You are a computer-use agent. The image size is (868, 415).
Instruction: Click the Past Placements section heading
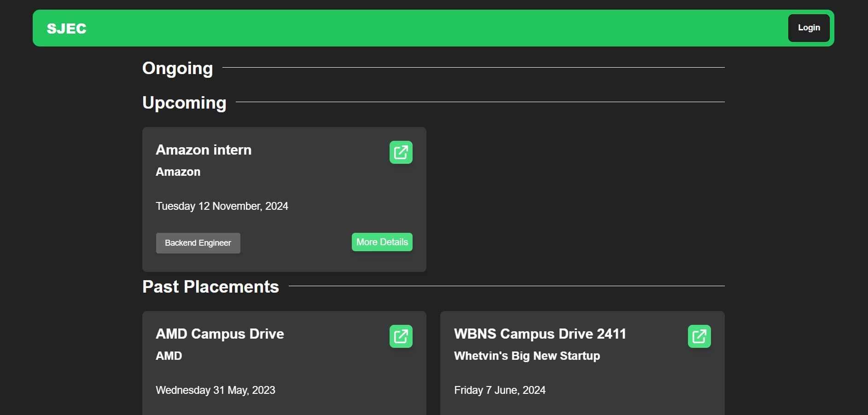point(210,287)
